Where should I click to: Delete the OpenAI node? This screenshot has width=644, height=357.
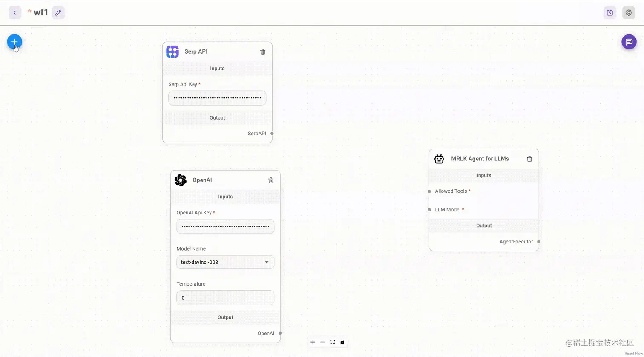coord(271,180)
